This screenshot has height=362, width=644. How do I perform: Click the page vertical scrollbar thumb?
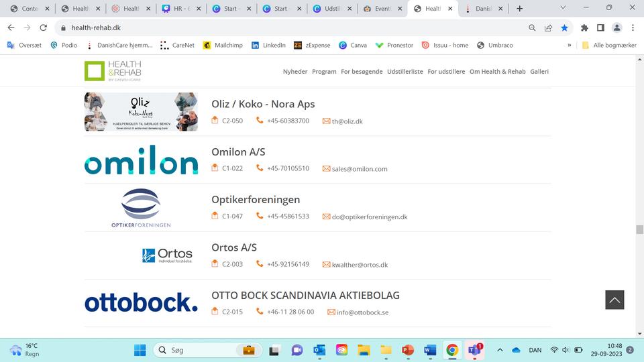coord(639,229)
